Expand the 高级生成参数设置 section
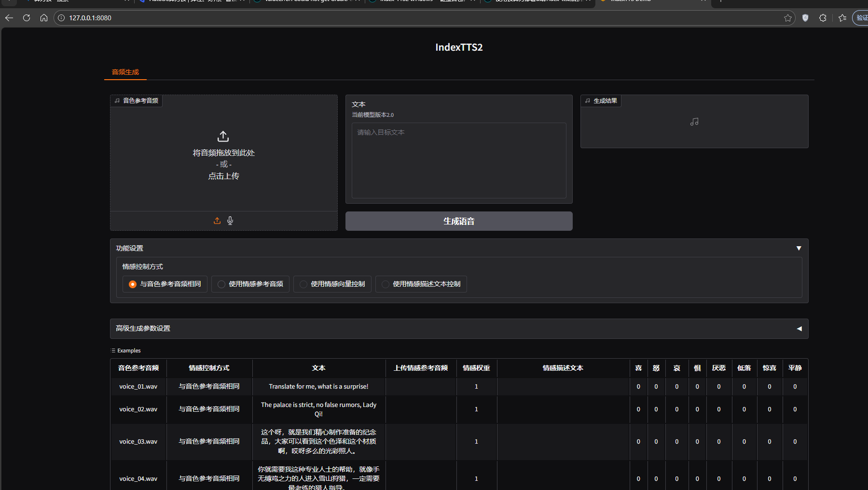This screenshot has width=868, height=490. 799,329
